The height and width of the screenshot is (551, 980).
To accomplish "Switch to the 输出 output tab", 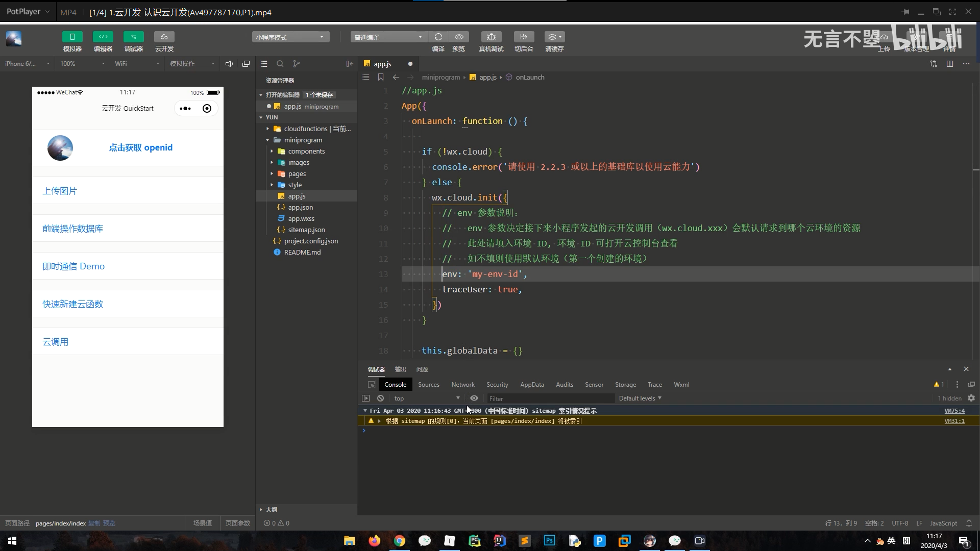I will pos(400,369).
